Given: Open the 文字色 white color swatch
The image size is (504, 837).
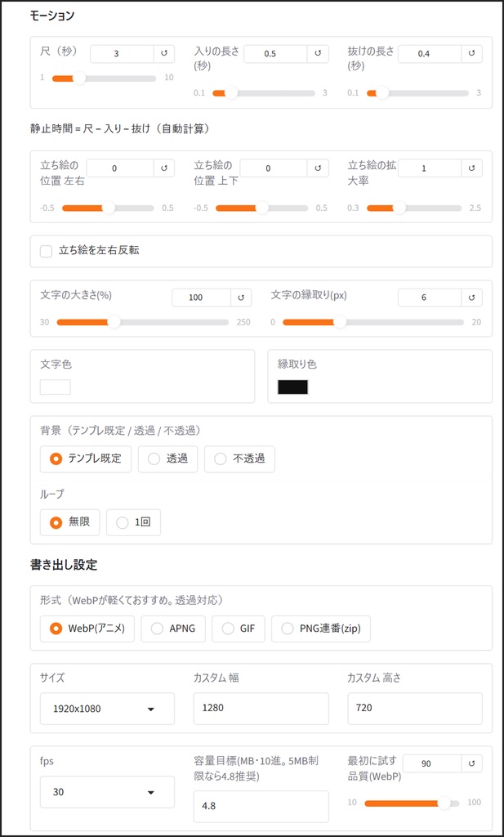Looking at the screenshot, I should (56, 387).
